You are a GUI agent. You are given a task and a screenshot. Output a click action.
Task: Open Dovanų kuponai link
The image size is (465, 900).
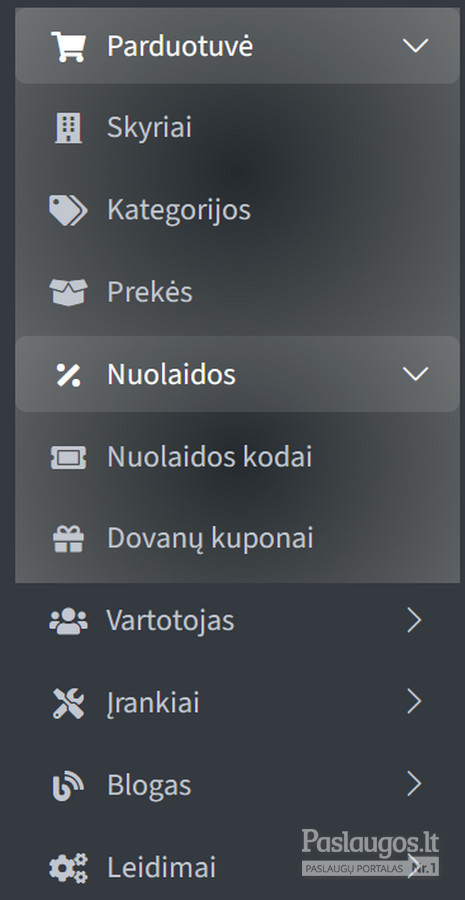tap(237, 539)
